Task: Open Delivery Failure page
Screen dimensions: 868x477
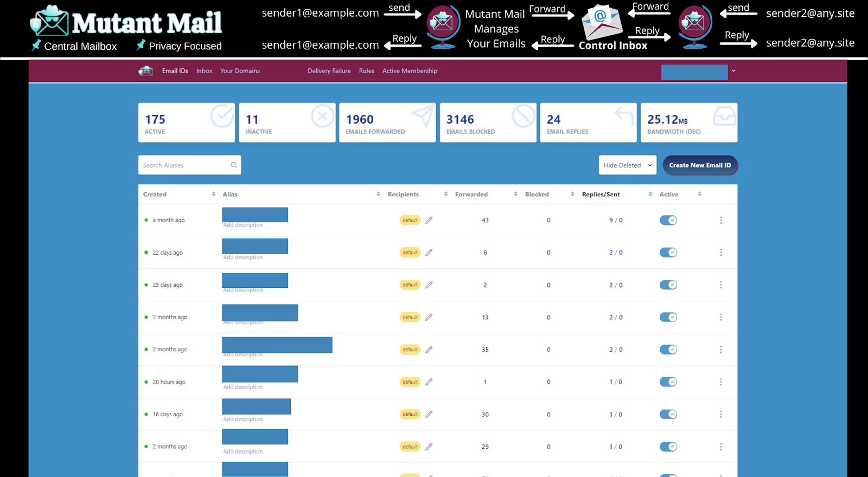Action: click(329, 71)
